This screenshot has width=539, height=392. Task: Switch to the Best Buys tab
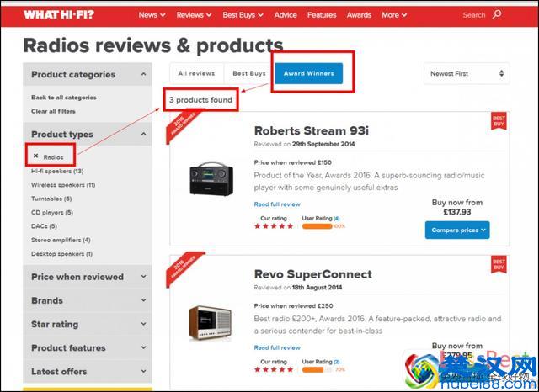[x=248, y=73]
